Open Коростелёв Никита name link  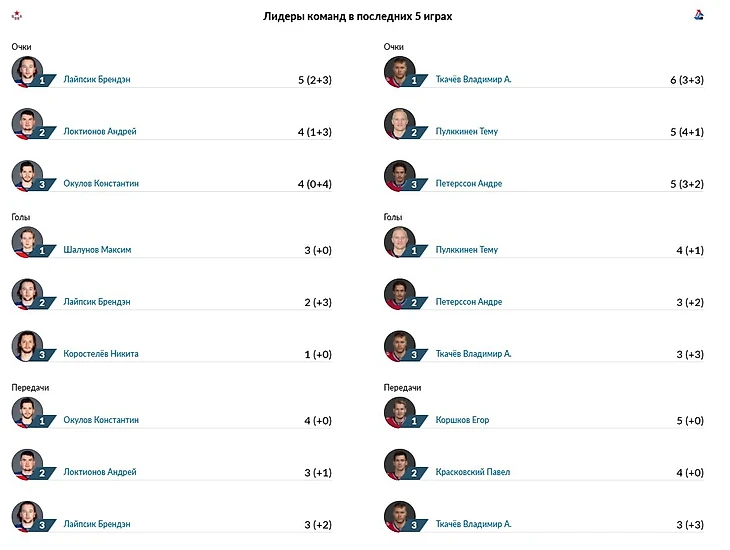click(101, 354)
